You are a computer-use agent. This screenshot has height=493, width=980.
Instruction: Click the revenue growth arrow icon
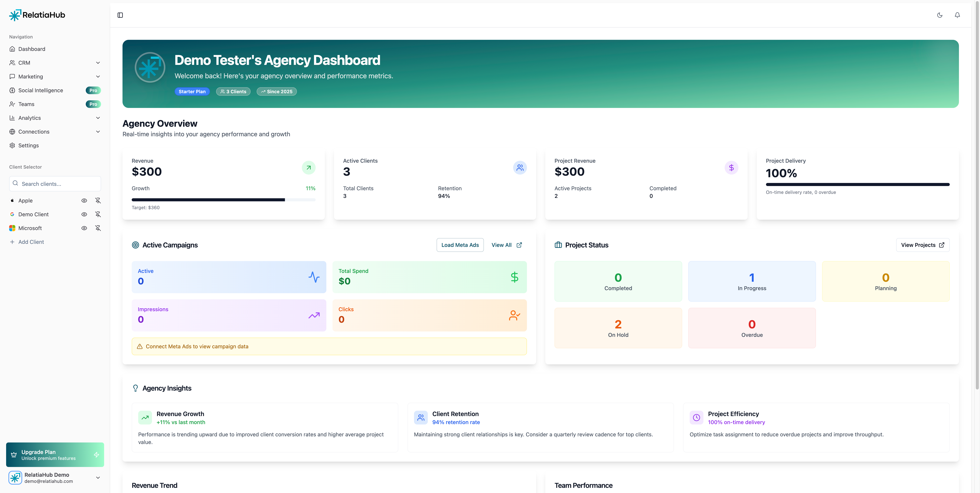(x=309, y=168)
